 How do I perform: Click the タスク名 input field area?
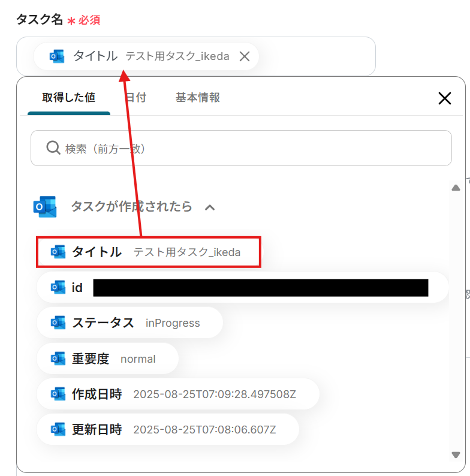(196, 56)
